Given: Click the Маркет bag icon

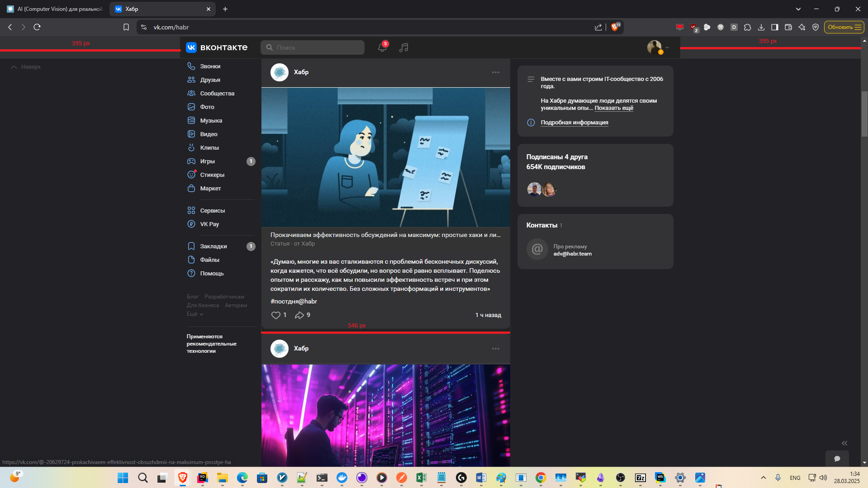Looking at the screenshot, I should pos(191,188).
